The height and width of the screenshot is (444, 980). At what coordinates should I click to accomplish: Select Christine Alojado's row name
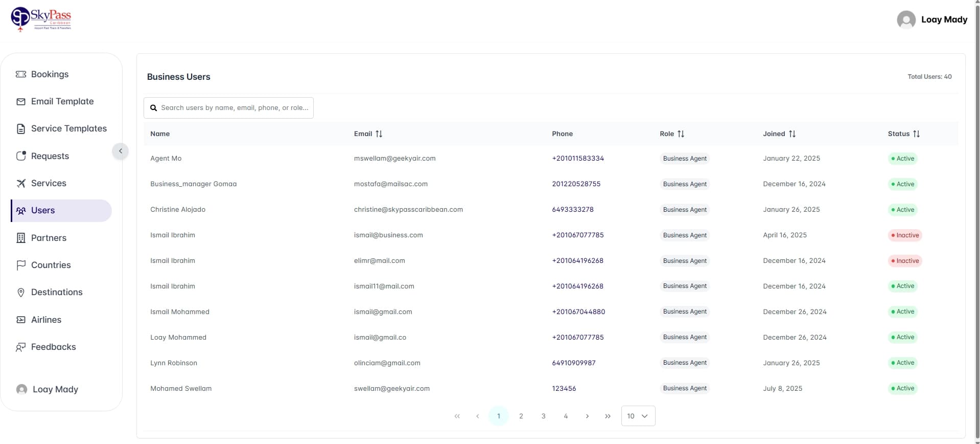[x=178, y=210]
